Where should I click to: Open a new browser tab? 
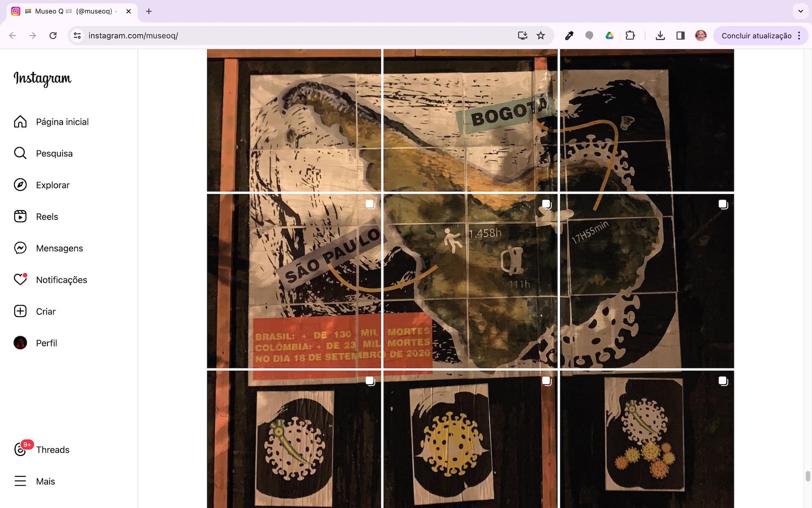[x=149, y=11]
